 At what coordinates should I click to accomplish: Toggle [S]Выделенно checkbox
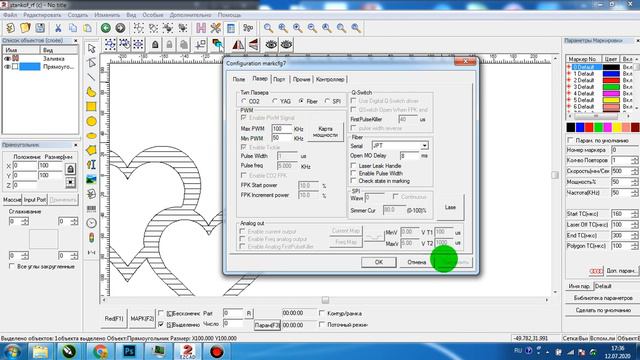pos(161,324)
